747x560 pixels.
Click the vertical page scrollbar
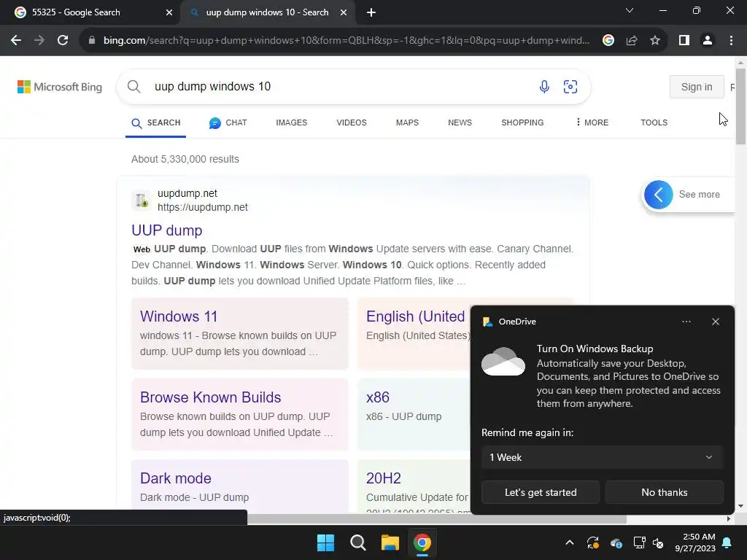(740, 106)
